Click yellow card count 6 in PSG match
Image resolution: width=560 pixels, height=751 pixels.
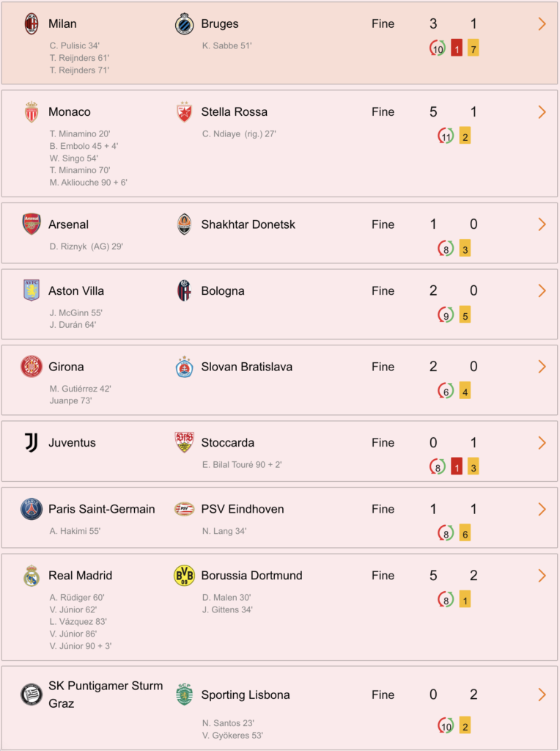(465, 534)
